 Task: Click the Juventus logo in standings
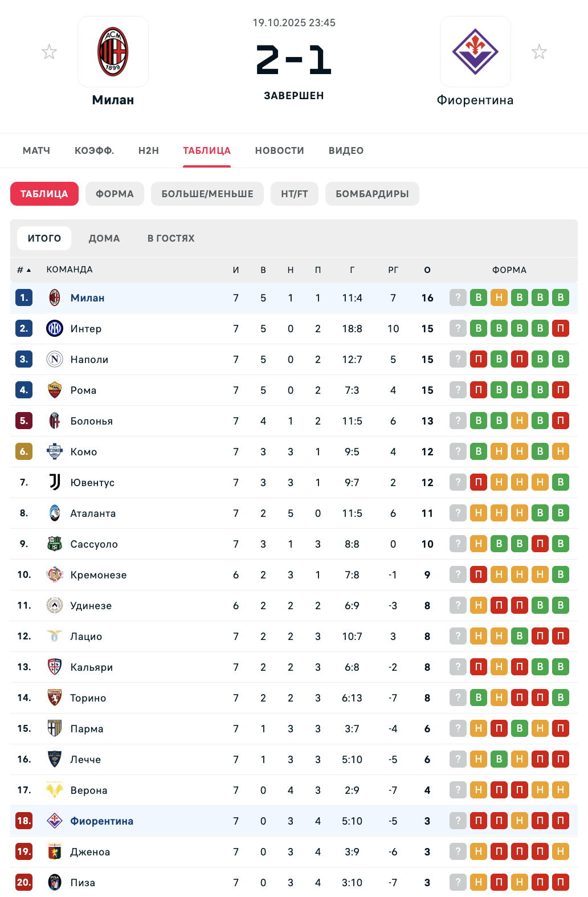(55, 482)
